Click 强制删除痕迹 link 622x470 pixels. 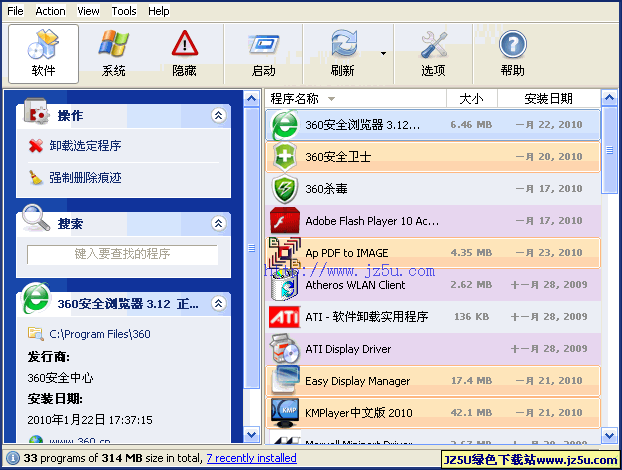(x=85, y=178)
